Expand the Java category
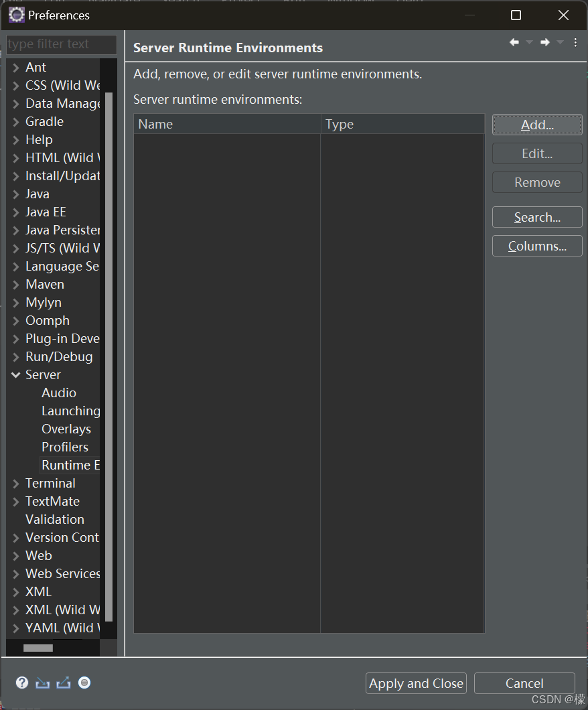Screen dimensions: 588x710 pyautogui.click(x=15, y=194)
